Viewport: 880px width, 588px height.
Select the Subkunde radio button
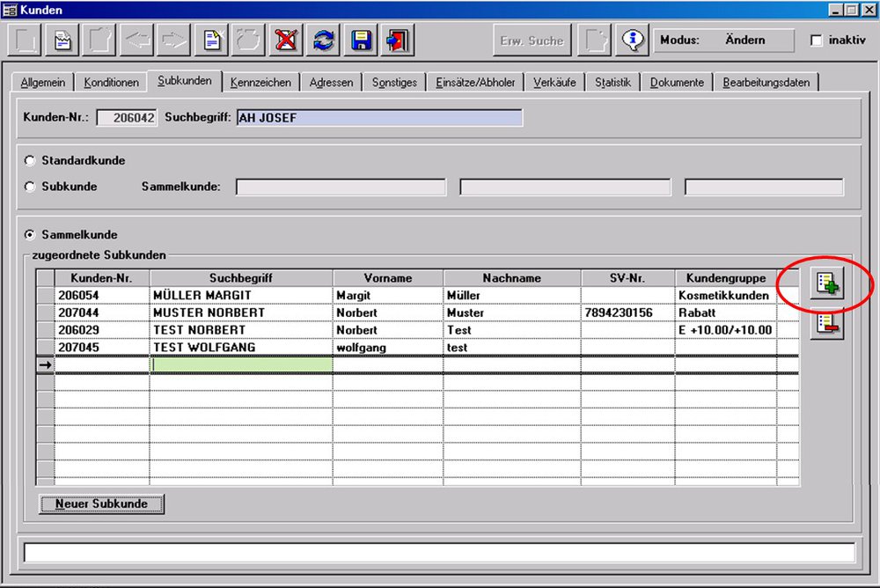click(31, 187)
